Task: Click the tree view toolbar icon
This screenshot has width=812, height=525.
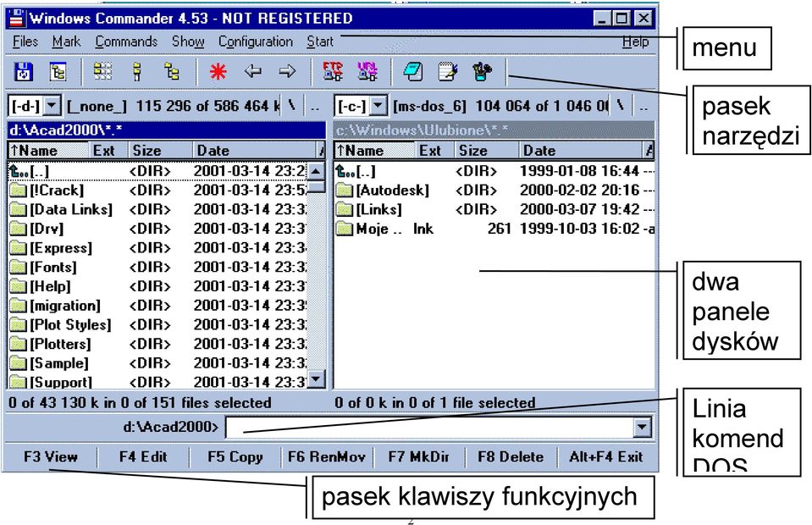Action: (171, 71)
